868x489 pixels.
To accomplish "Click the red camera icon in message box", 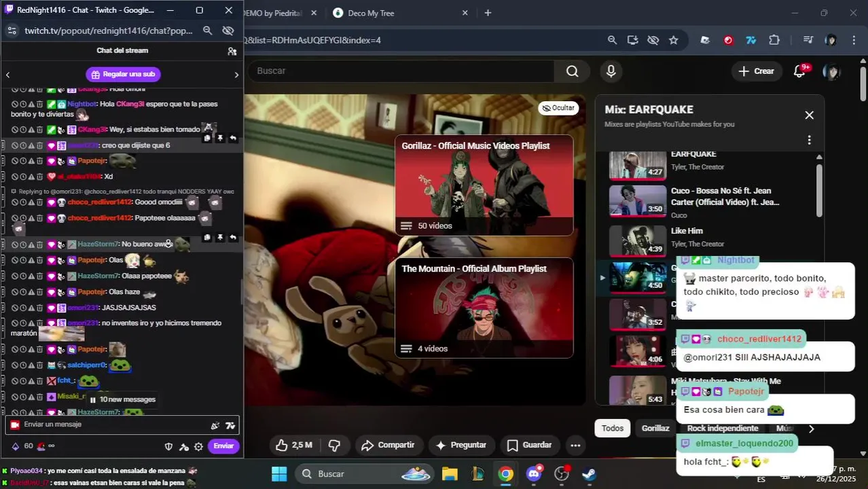I will tap(14, 425).
